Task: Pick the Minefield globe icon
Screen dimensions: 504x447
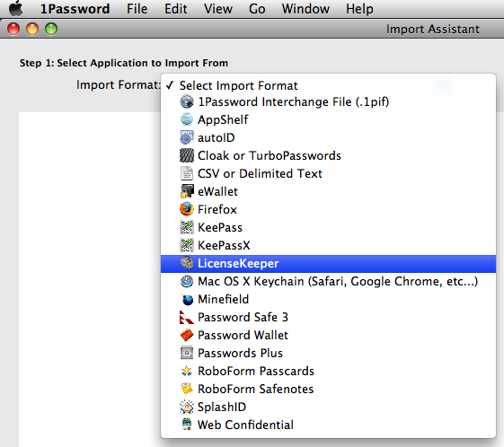Action: pyautogui.click(x=187, y=299)
